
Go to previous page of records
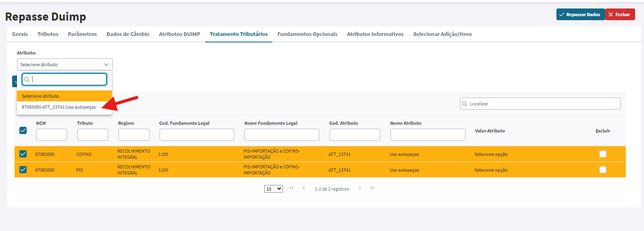point(304,188)
